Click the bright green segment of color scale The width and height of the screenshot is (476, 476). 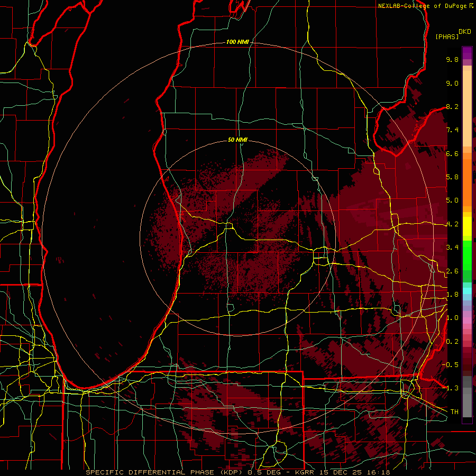pyautogui.click(x=467, y=255)
